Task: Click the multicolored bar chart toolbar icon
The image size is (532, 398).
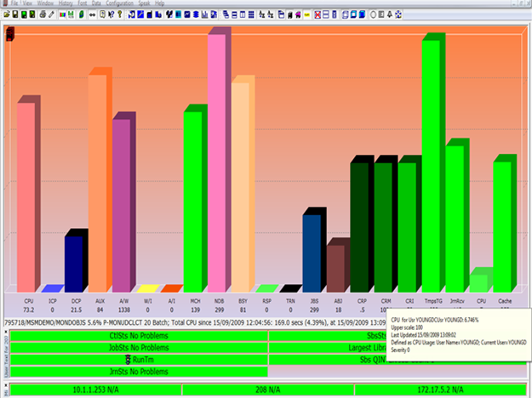Action: (63, 14)
